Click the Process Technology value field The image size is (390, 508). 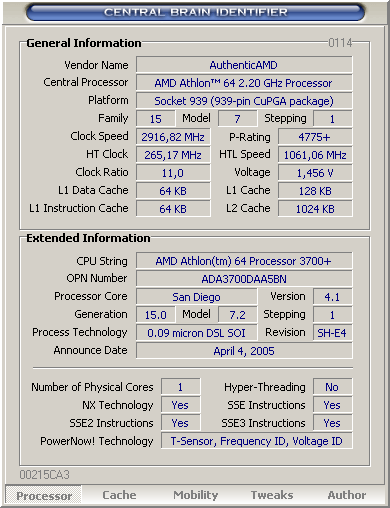coord(196,333)
